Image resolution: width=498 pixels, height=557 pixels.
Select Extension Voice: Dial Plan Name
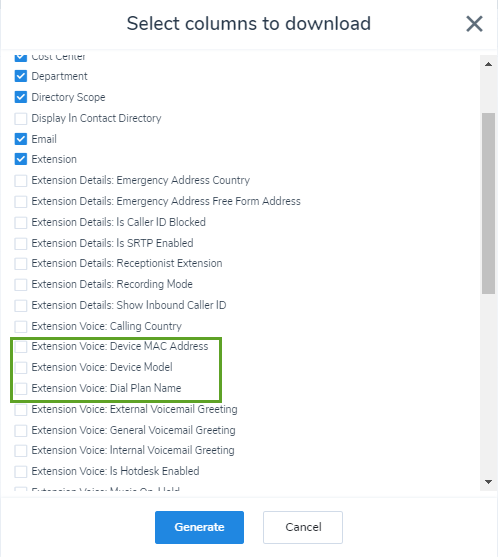point(21,388)
